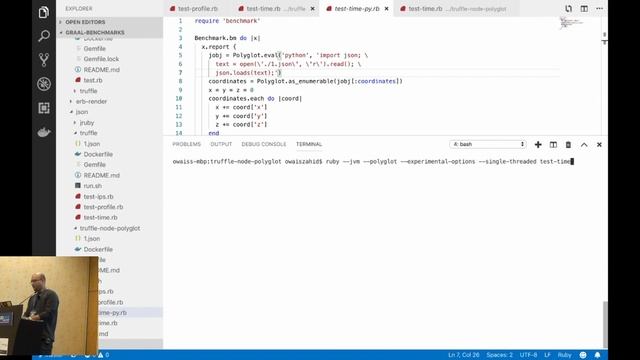Open notifications bell in status bar

(598, 355)
